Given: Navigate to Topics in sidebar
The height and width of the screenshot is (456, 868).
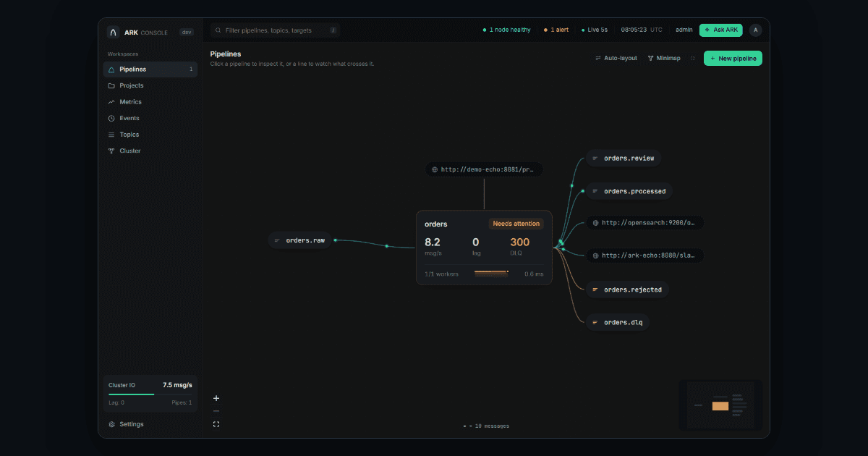Looking at the screenshot, I should pyautogui.click(x=150, y=135).
